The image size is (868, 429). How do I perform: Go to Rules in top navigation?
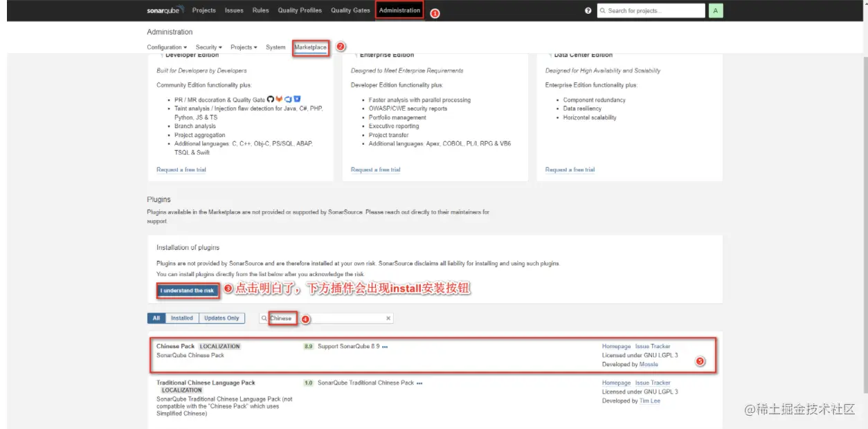(x=261, y=10)
